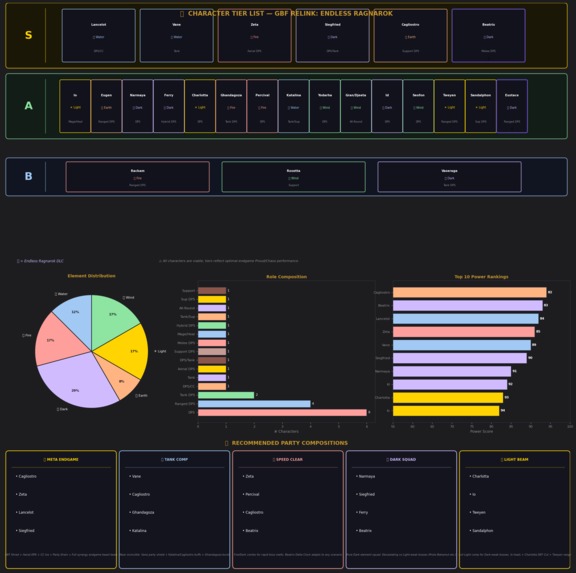Open the Meta Endgame party card header
The height and width of the screenshot is (573, 576).
[61, 460]
